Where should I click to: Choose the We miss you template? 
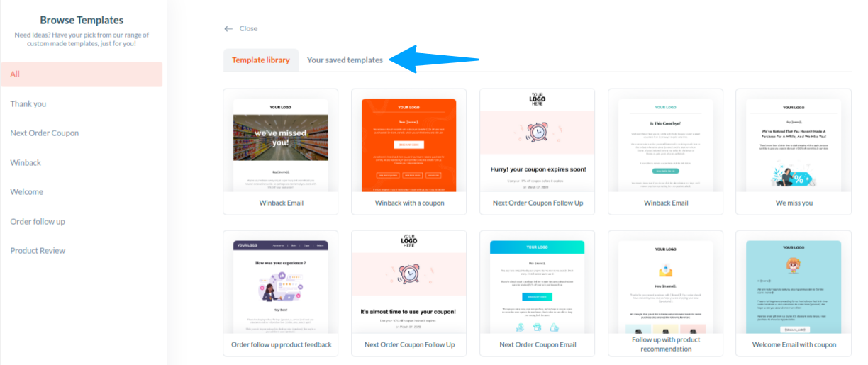click(794, 152)
